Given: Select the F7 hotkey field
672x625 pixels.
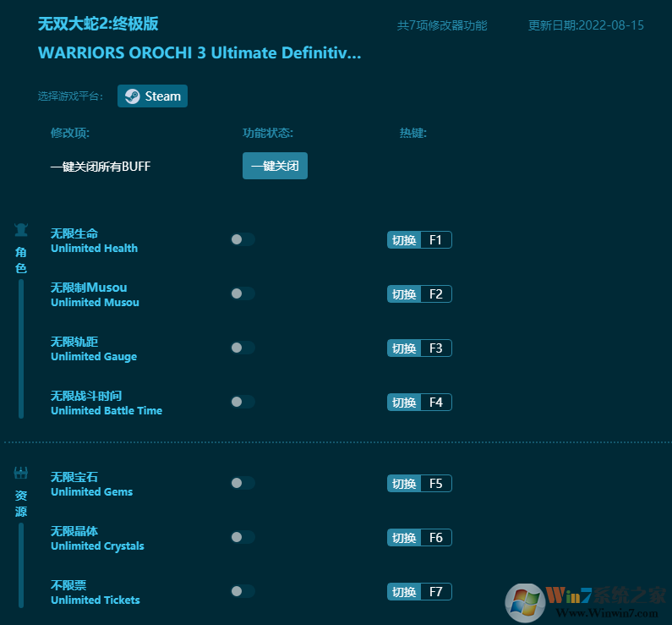Looking at the screenshot, I should [436, 591].
